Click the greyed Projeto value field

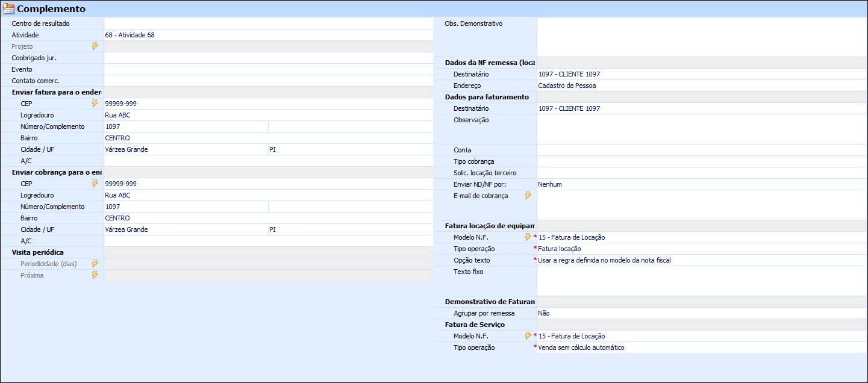point(269,46)
